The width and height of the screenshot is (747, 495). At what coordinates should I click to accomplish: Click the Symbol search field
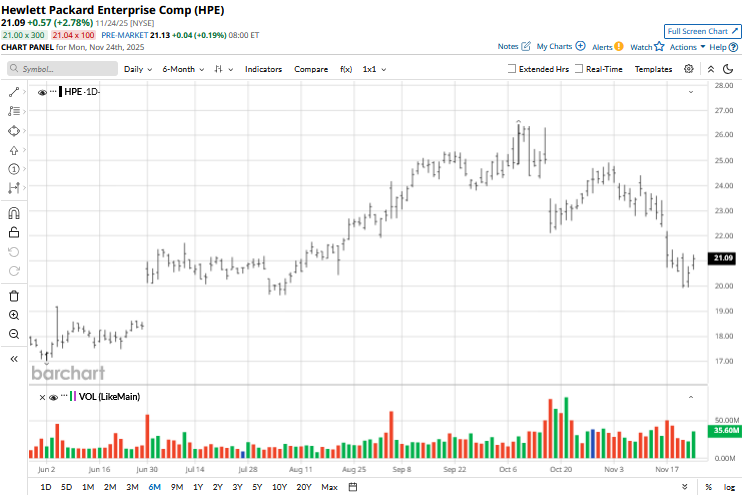click(62, 69)
